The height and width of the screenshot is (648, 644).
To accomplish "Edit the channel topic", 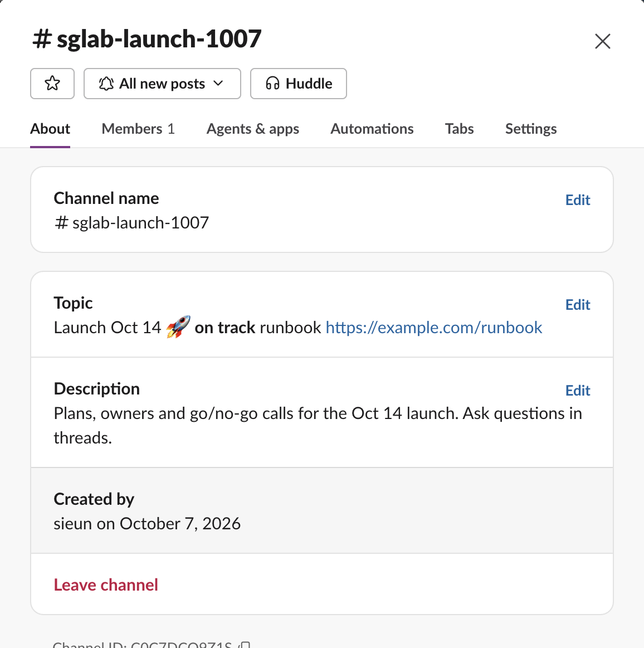I will (578, 305).
